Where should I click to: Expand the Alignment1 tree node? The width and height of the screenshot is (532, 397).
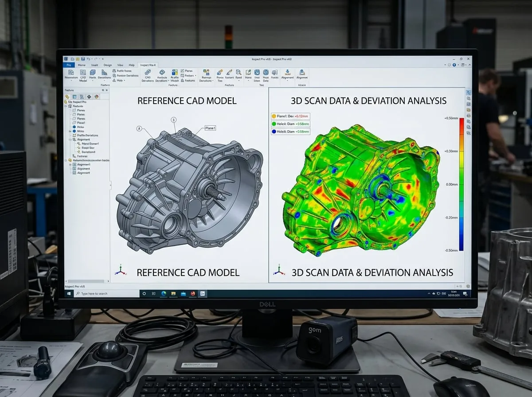pyautogui.click(x=70, y=164)
